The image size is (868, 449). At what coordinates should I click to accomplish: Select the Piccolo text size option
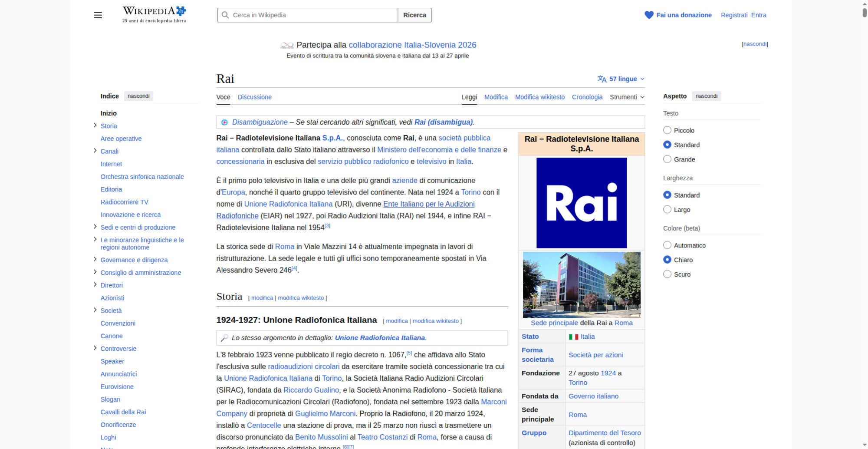click(667, 130)
